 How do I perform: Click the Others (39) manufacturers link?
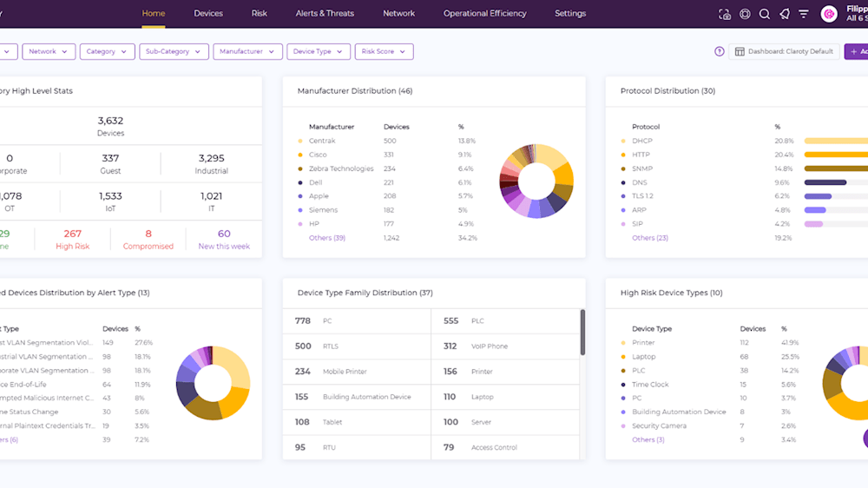327,238
